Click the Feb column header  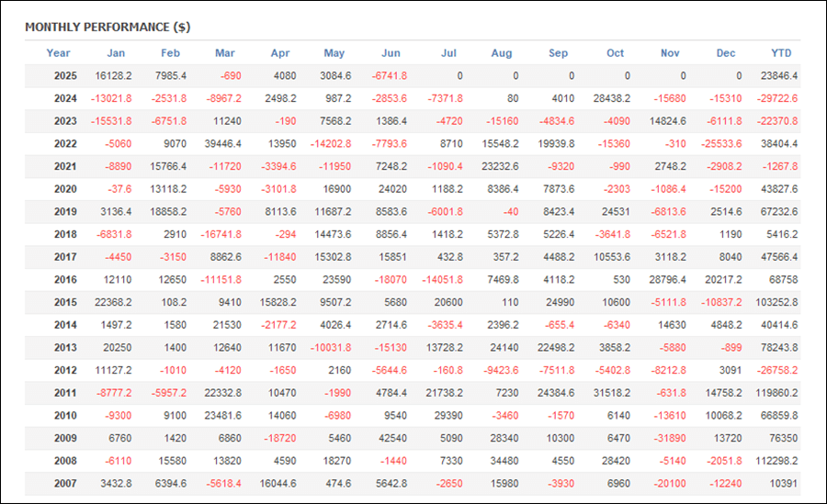click(x=170, y=52)
